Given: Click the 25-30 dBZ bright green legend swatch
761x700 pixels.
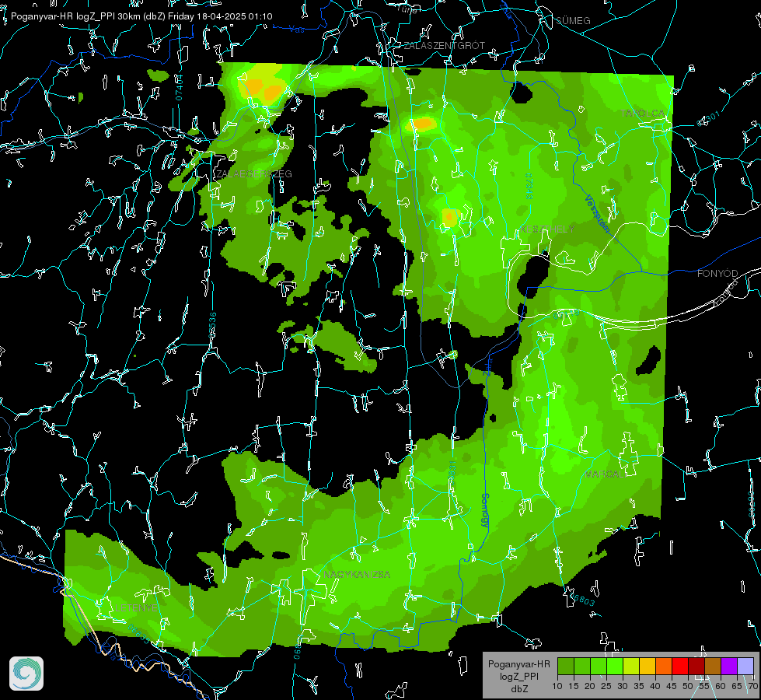Looking at the screenshot, I should (615, 666).
